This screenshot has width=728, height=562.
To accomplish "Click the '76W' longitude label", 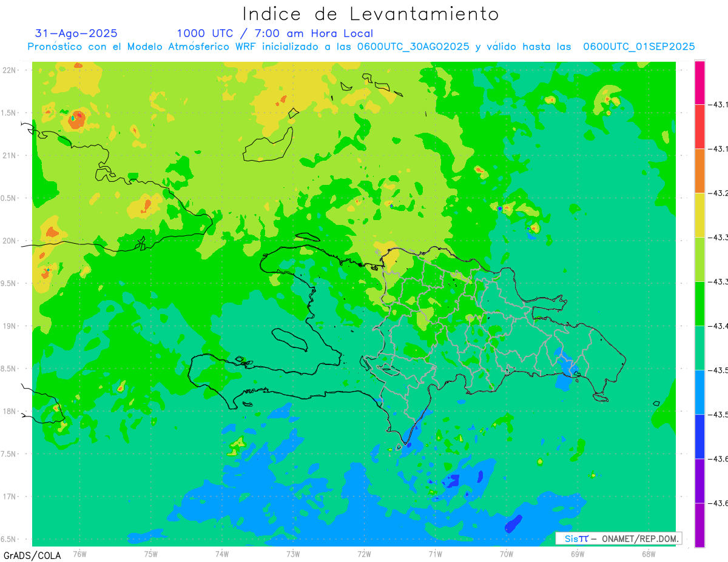I will pyautogui.click(x=79, y=554).
